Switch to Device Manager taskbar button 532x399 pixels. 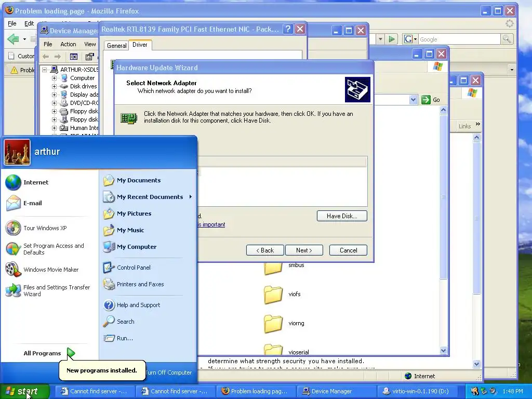coord(337,391)
